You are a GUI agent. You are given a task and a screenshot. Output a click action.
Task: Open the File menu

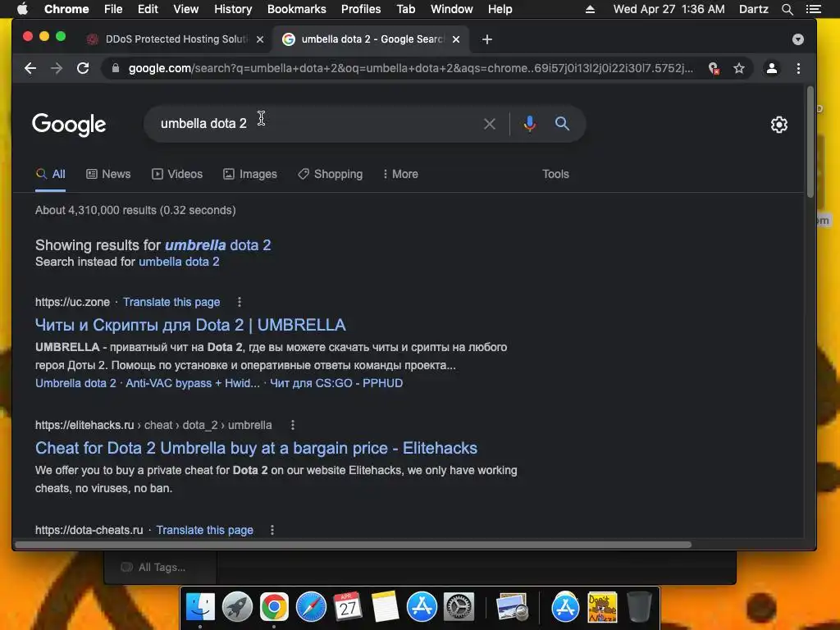[x=113, y=9]
